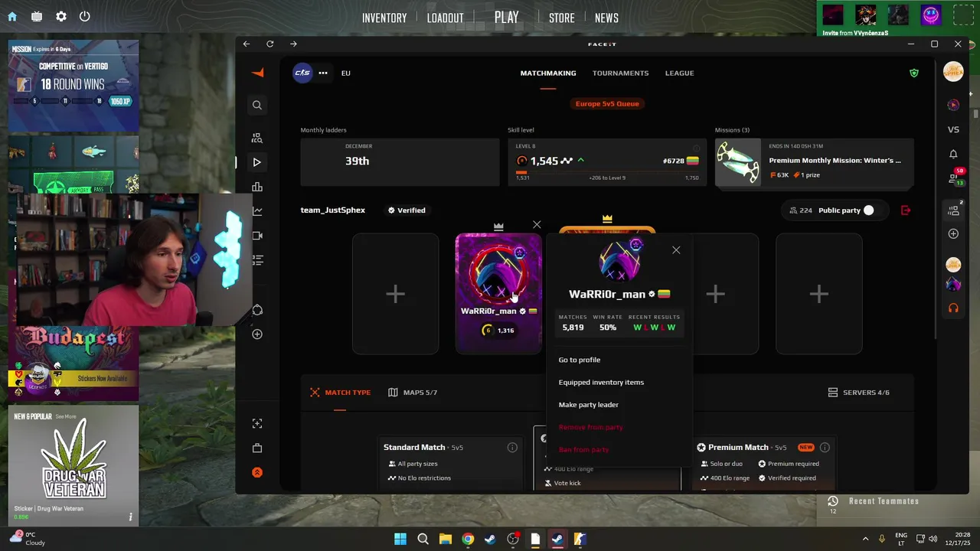980x551 pixels.
Task: Select the MAPS 5/7 tab
Action: 413,393
